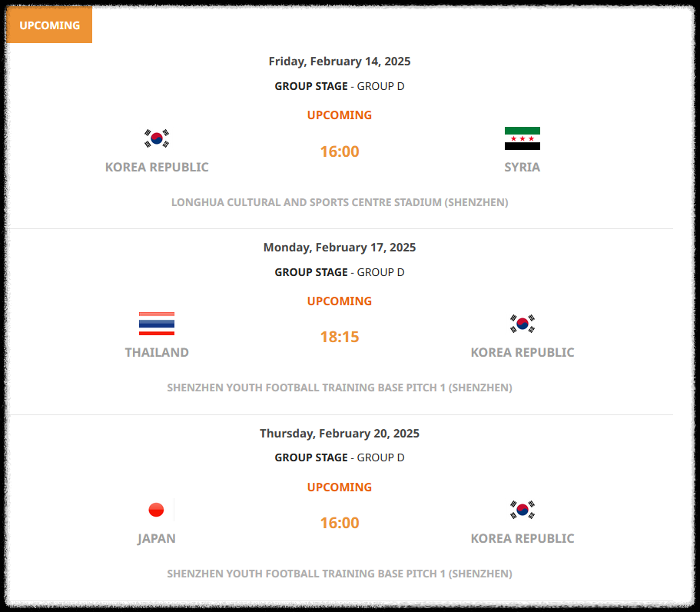Click the Longhua Cultural and Sports Centre Stadium venue link
Viewport: 700px width, 612px height.
point(340,202)
